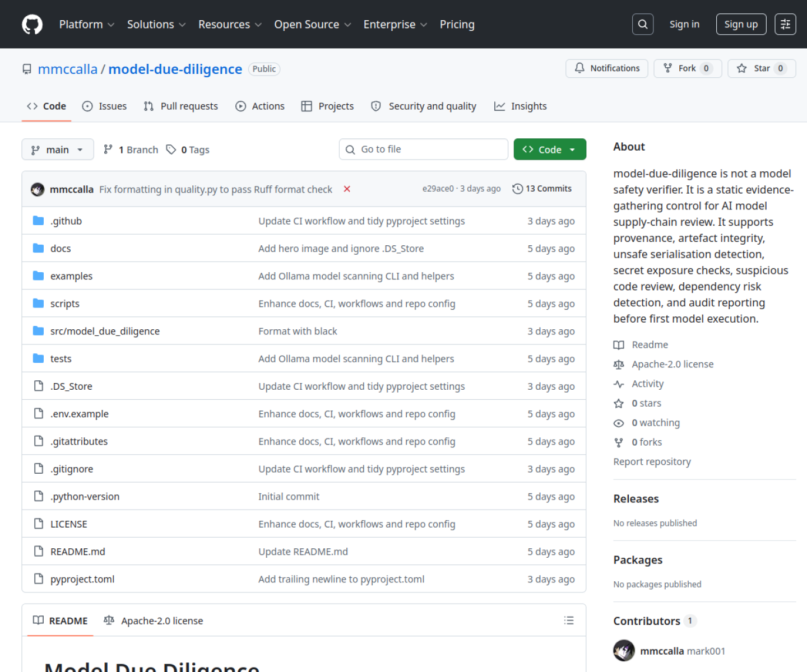Click the e29ace0 commit hash
The width and height of the screenshot is (807, 672).
(x=438, y=189)
